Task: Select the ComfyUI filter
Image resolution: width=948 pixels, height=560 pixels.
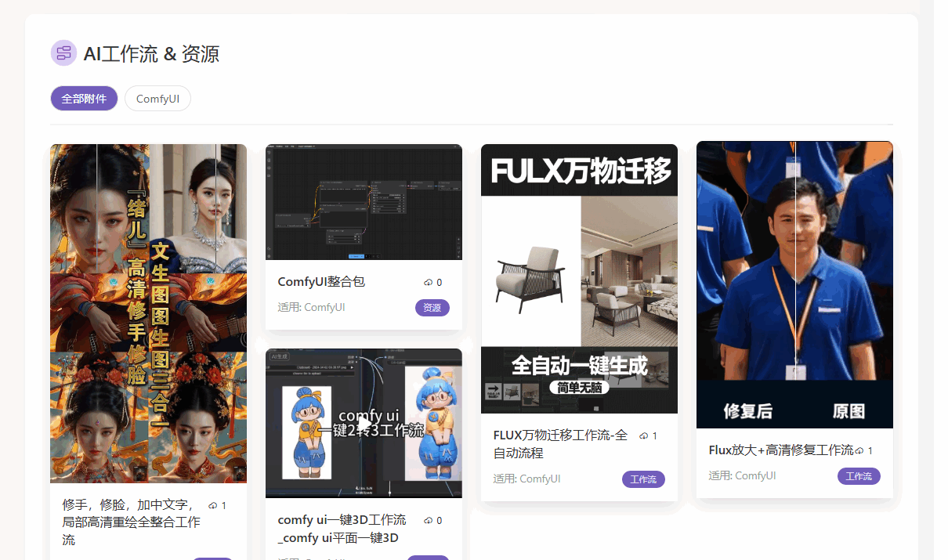Action: coord(157,98)
